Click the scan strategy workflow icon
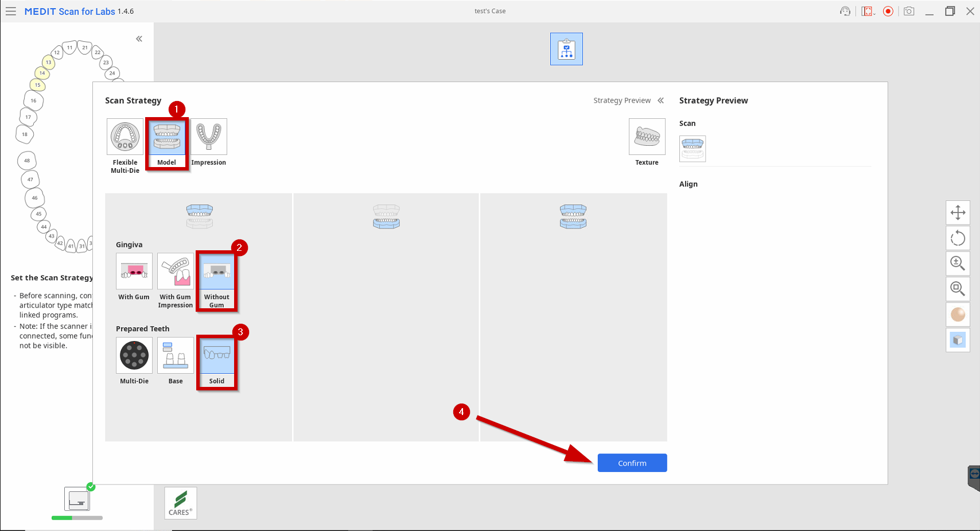Screen dimensions: 980x531 566,49
